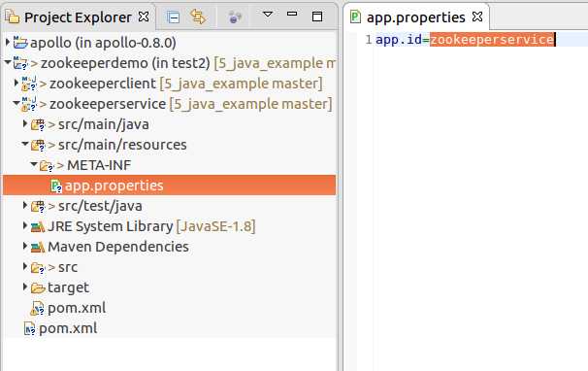Expand the src/main/java folder
The height and width of the screenshot is (371, 588).
click(x=25, y=123)
